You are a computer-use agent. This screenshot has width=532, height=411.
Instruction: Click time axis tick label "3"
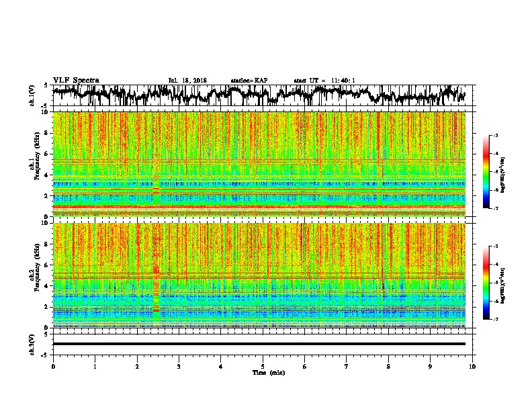point(179,367)
